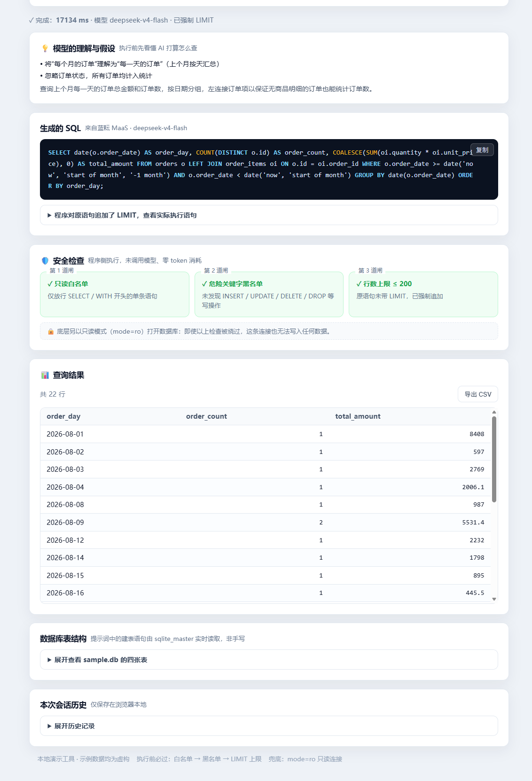Click the results table scrollbar thumb
Image resolution: width=532 pixels, height=781 pixels.
[x=494, y=459]
